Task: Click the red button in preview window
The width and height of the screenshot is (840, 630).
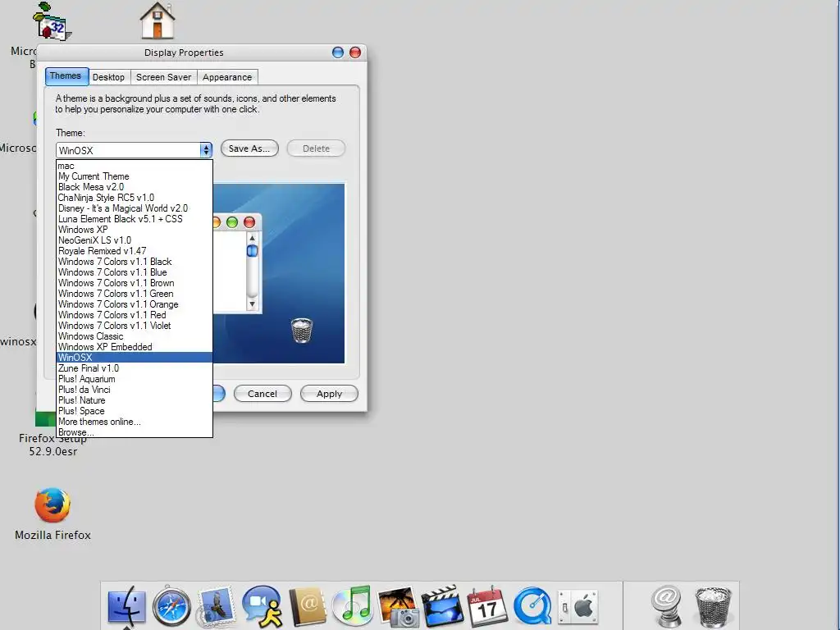Action: pyautogui.click(x=249, y=222)
